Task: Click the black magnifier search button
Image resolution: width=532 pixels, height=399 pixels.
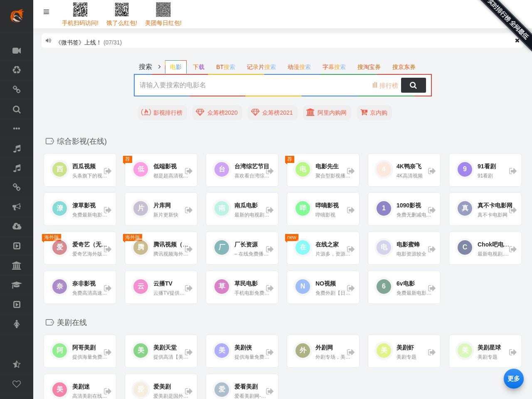Action: (413, 85)
